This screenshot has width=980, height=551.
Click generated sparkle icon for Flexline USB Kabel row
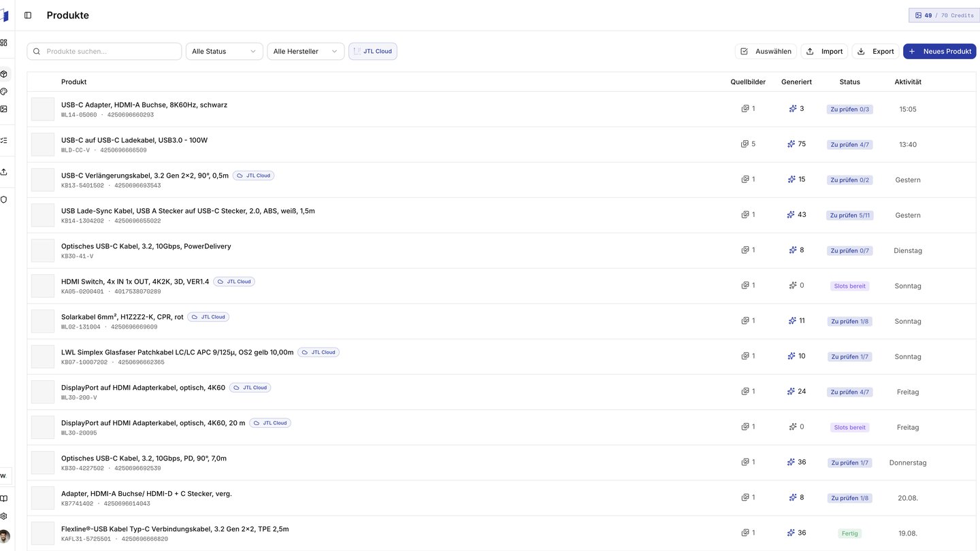(791, 533)
